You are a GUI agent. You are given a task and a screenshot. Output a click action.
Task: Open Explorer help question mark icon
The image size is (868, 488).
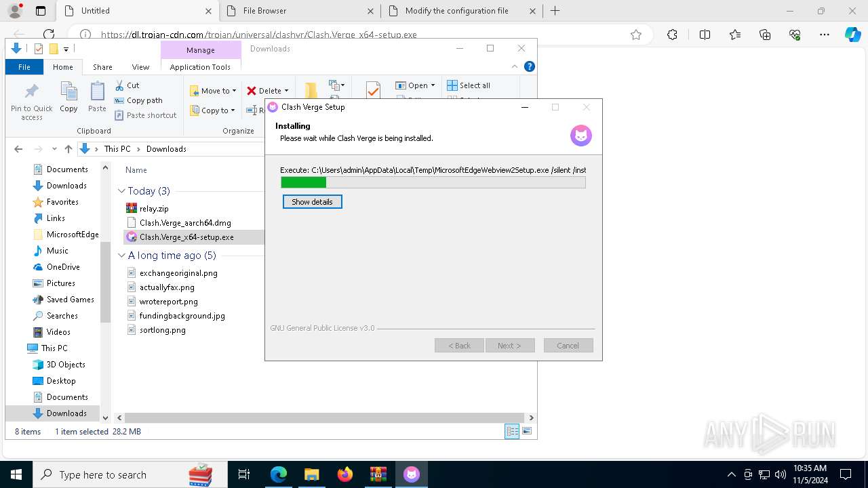pyautogui.click(x=530, y=66)
